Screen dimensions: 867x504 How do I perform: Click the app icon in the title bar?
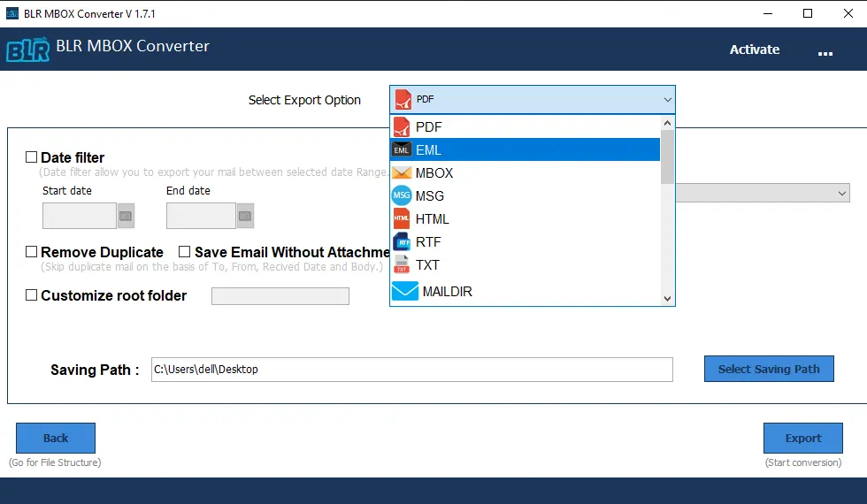pos(12,14)
